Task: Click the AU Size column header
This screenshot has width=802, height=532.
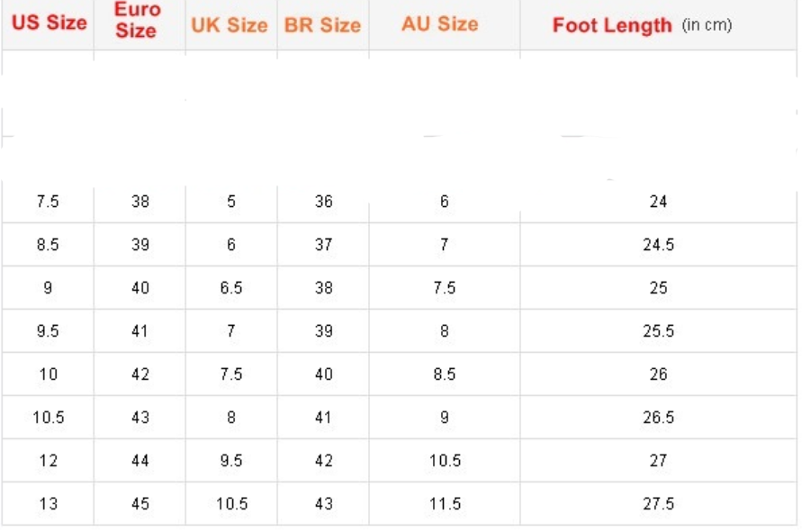Action: click(x=440, y=24)
